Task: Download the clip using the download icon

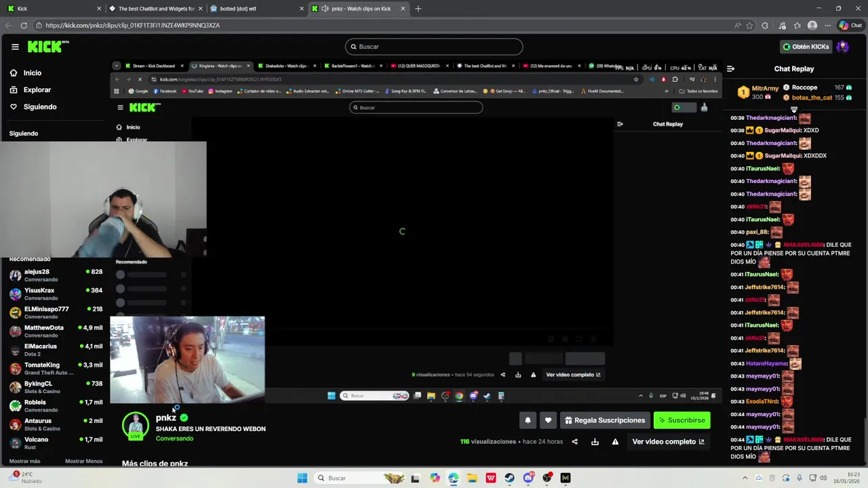Action: (x=595, y=442)
